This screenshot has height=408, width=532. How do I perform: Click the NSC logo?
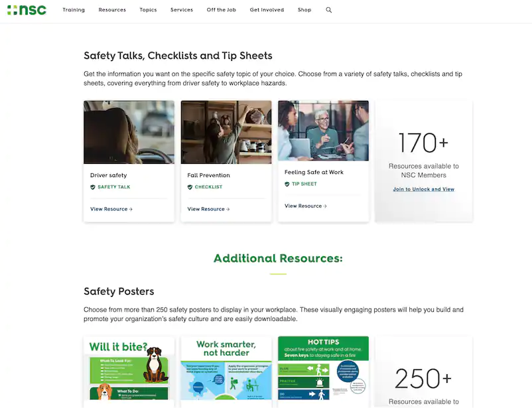[27, 10]
